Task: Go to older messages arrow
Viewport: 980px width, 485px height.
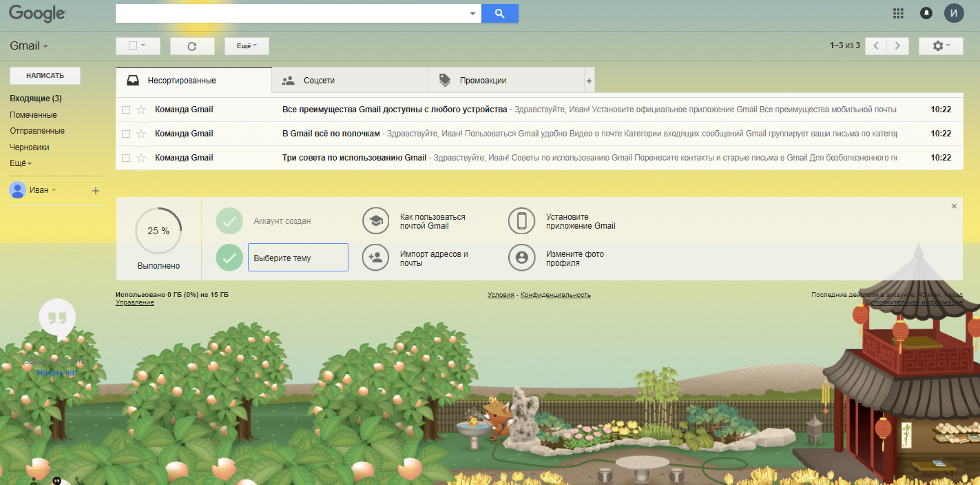Action: 897,46
